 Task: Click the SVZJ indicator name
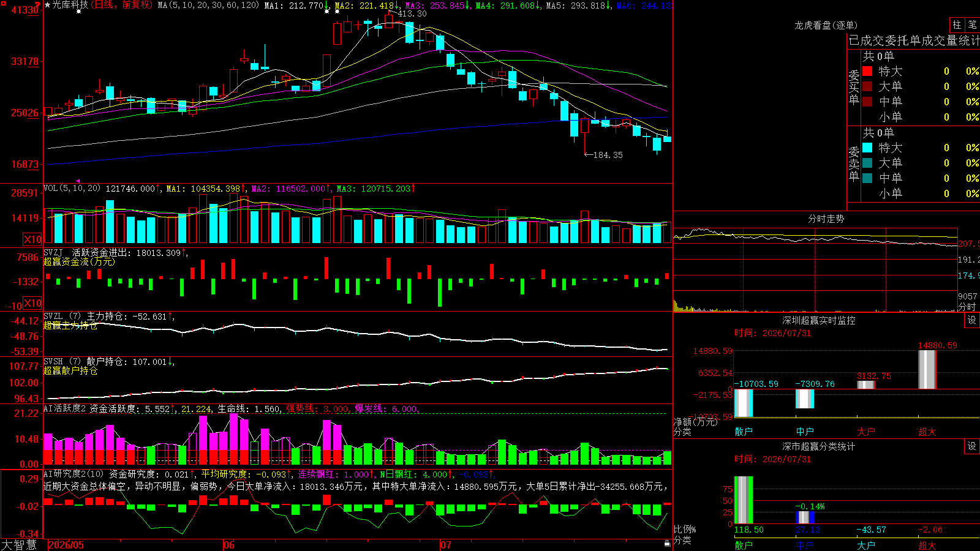(53, 252)
